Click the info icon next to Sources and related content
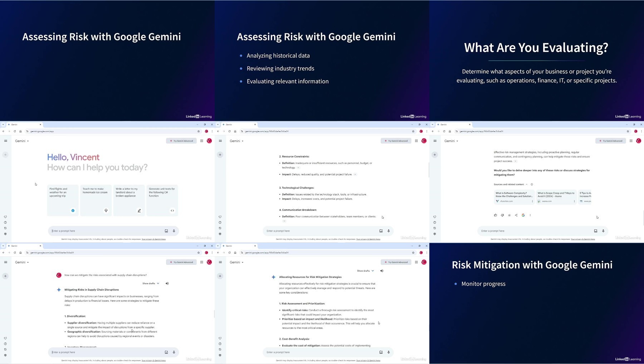644x364 pixels. point(532,184)
